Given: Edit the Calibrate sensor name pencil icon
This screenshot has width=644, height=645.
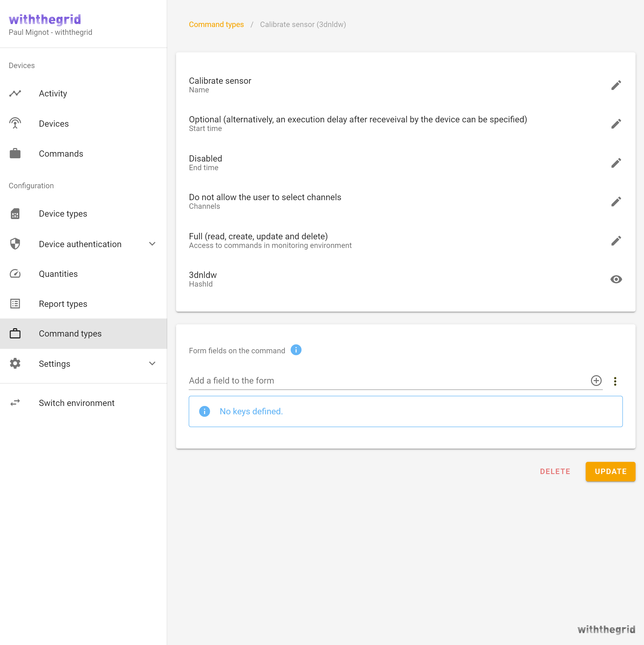Looking at the screenshot, I should (616, 85).
